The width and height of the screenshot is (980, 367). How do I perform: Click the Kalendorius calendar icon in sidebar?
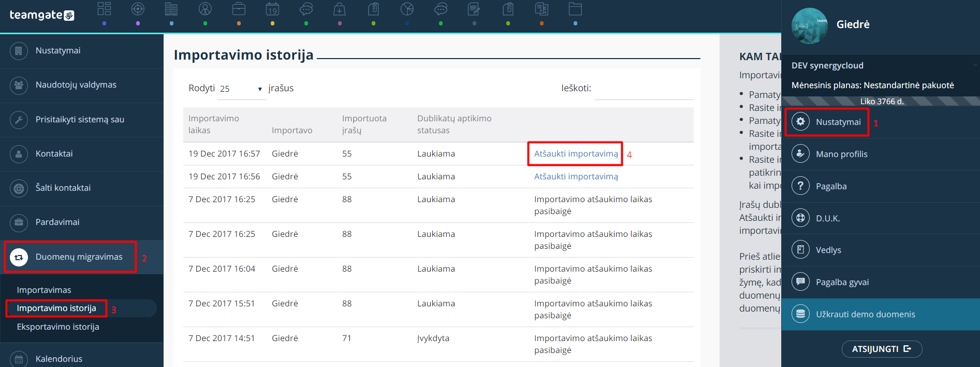point(19,359)
